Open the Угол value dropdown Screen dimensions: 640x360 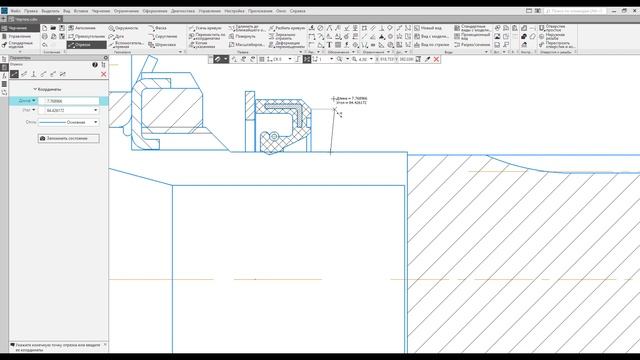click(96, 110)
